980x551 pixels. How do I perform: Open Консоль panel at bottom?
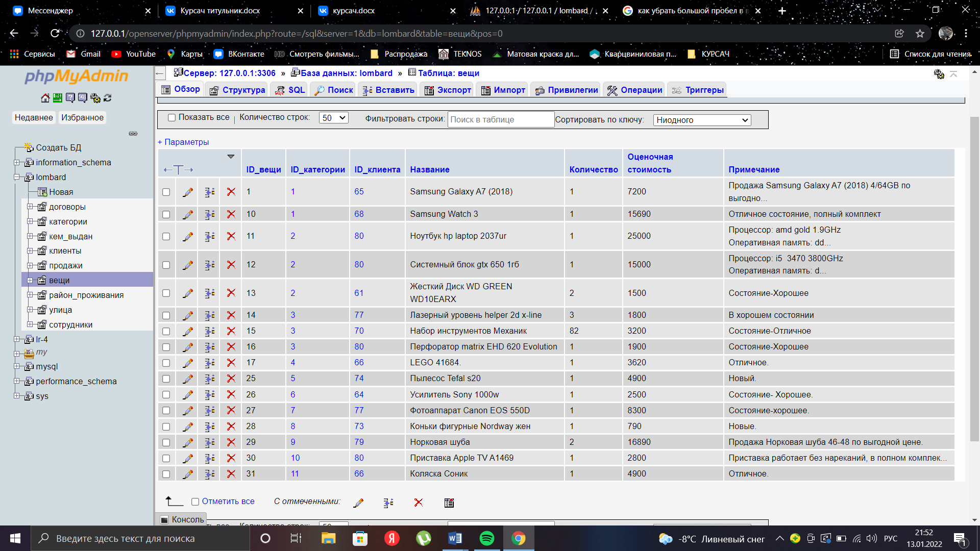(x=183, y=519)
